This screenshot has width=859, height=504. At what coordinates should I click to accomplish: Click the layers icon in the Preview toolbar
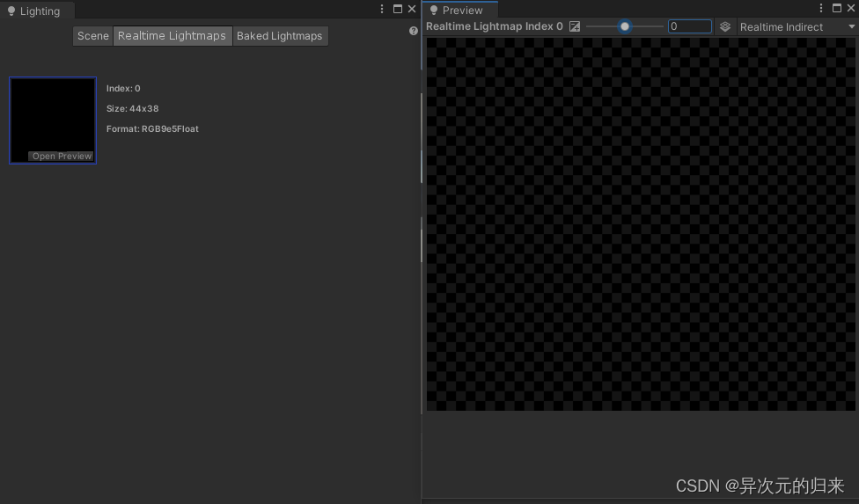(x=725, y=26)
